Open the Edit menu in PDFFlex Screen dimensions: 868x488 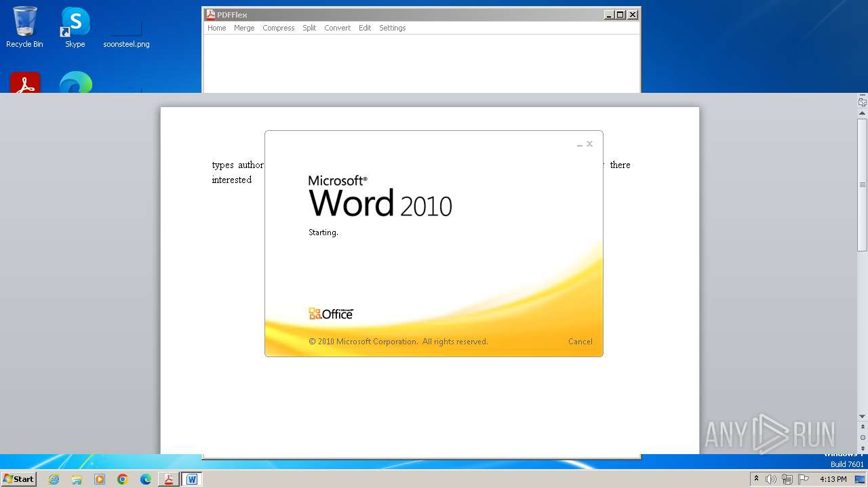pyautogui.click(x=365, y=28)
